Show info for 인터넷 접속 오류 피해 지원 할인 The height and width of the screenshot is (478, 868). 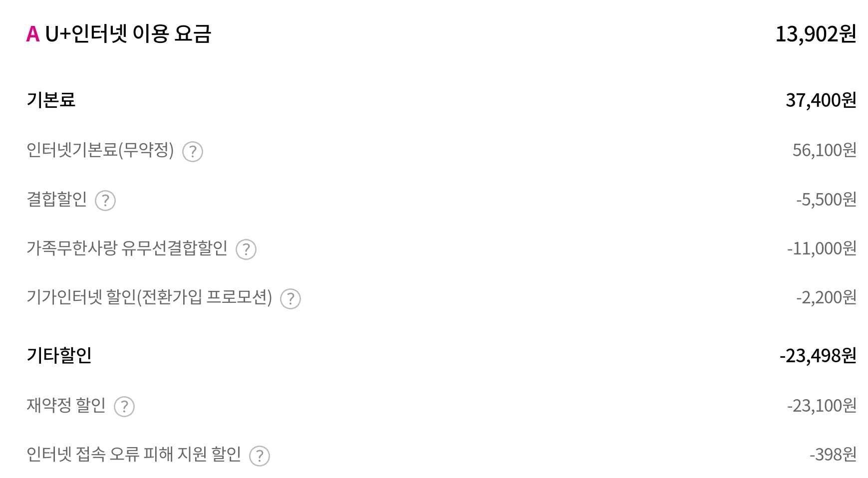click(260, 456)
